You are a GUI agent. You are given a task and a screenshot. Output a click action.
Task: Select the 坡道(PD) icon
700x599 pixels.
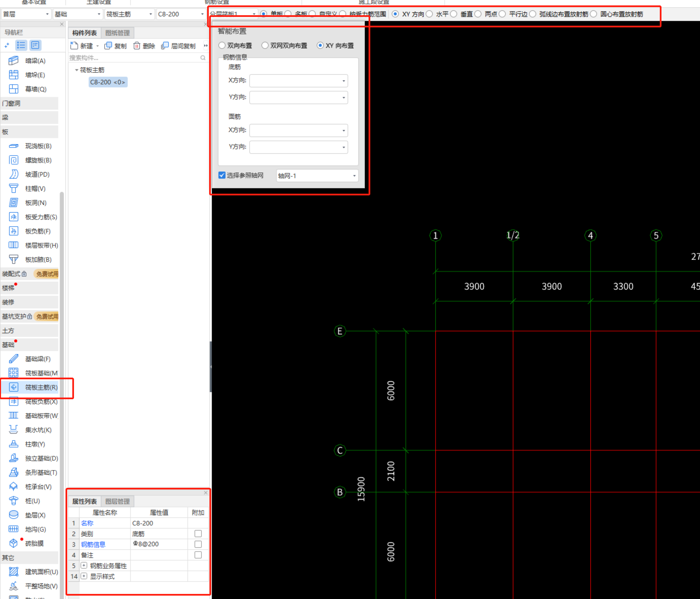point(14,174)
